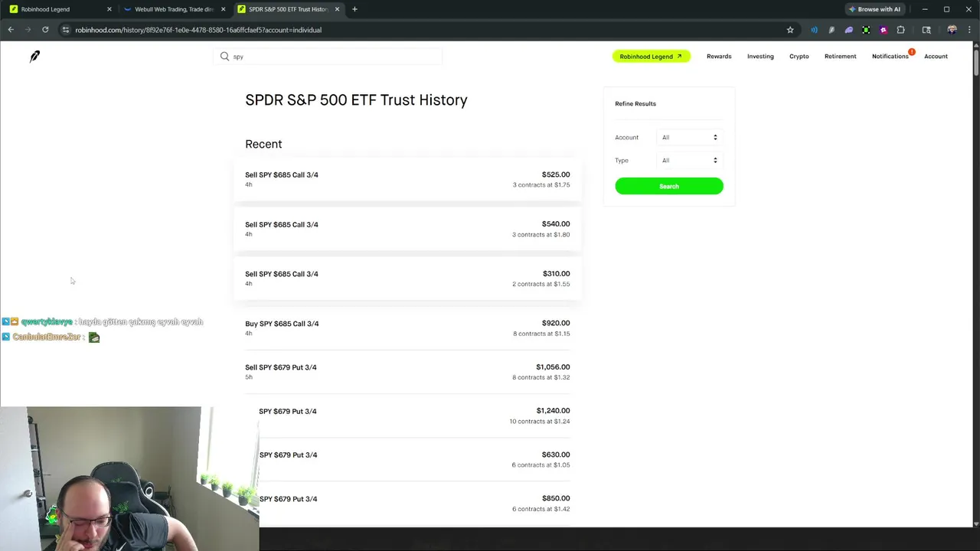This screenshot has width=980, height=551.
Task: Open a new browser tab
Action: pyautogui.click(x=354, y=9)
